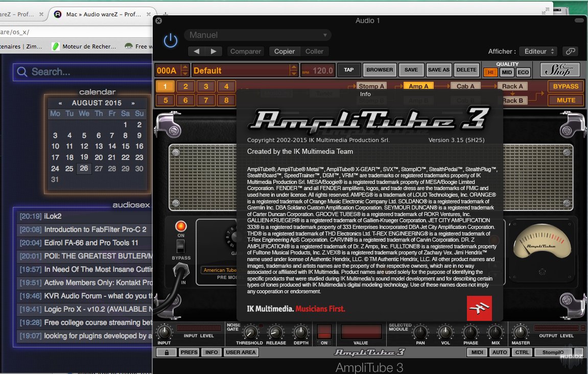Open the PREFS panel
588x374 pixels.
click(189, 352)
